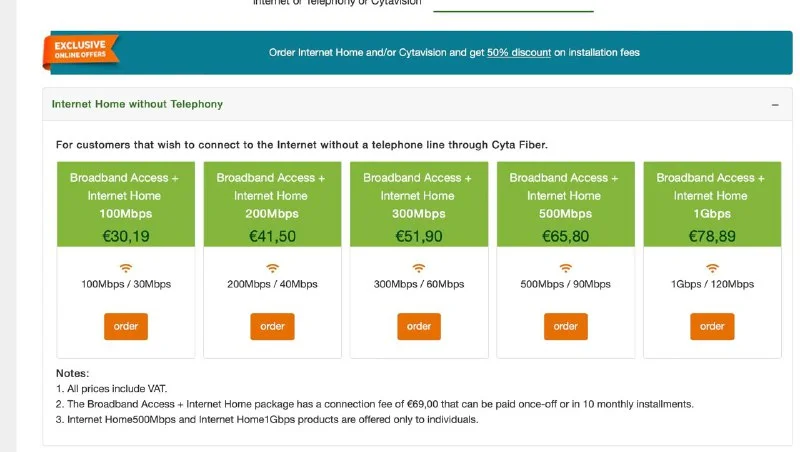This screenshot has height=452, width=800.
Task: Order the 1Gbps Internet Home package
Action: (712, 326)
